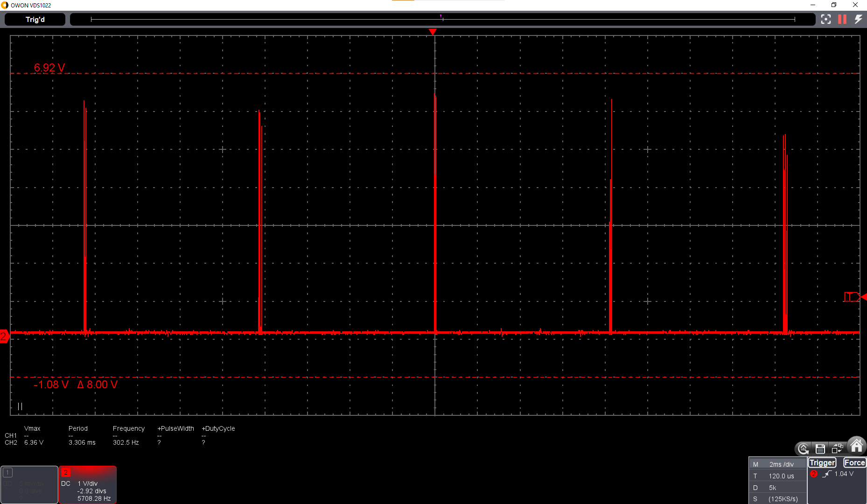
Task: Toggle Channel 2 off via its red panel
Action: (66, 472)
